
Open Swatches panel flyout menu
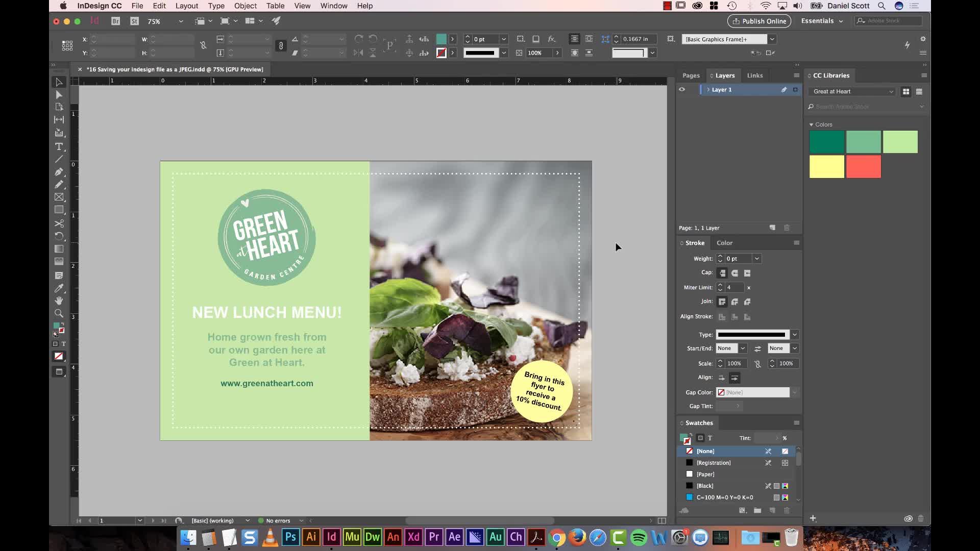[x=796, y=422]
